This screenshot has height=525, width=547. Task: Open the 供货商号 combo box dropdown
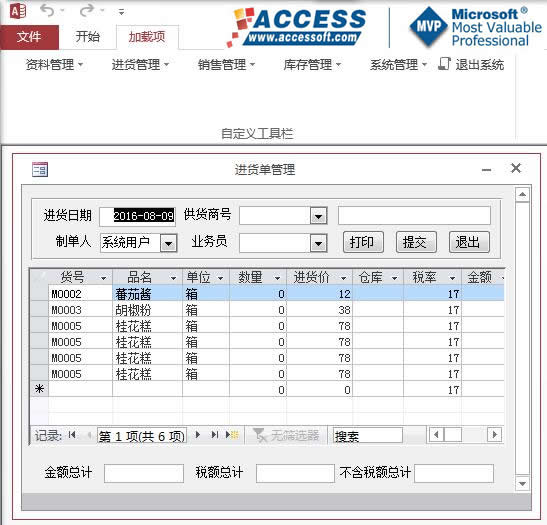tap(319, 216)
